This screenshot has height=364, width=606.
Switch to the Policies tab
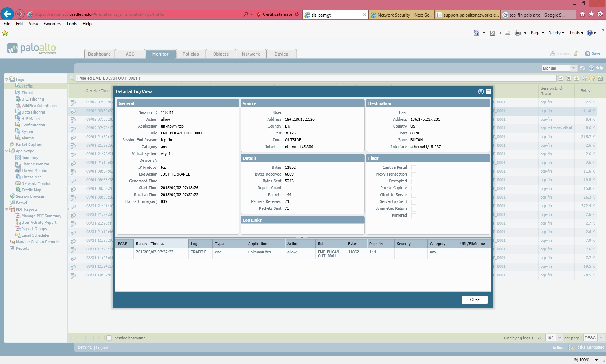190,54
